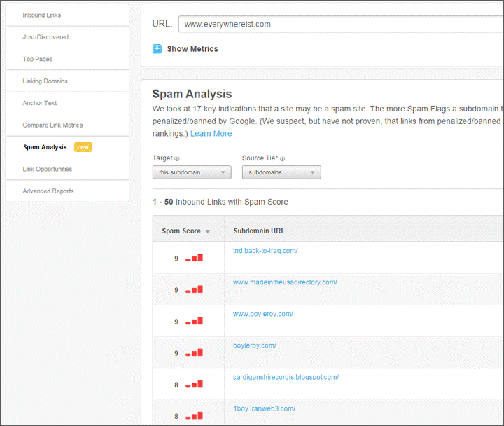This screenshot has height=426, width=504.
Task: Click the Target info icon
Action: 177,159
